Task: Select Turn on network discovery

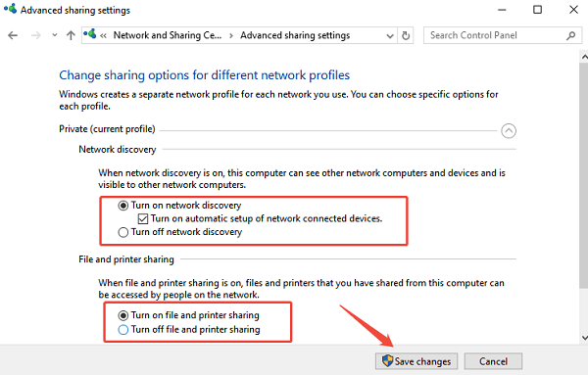Action: (179, 206)
